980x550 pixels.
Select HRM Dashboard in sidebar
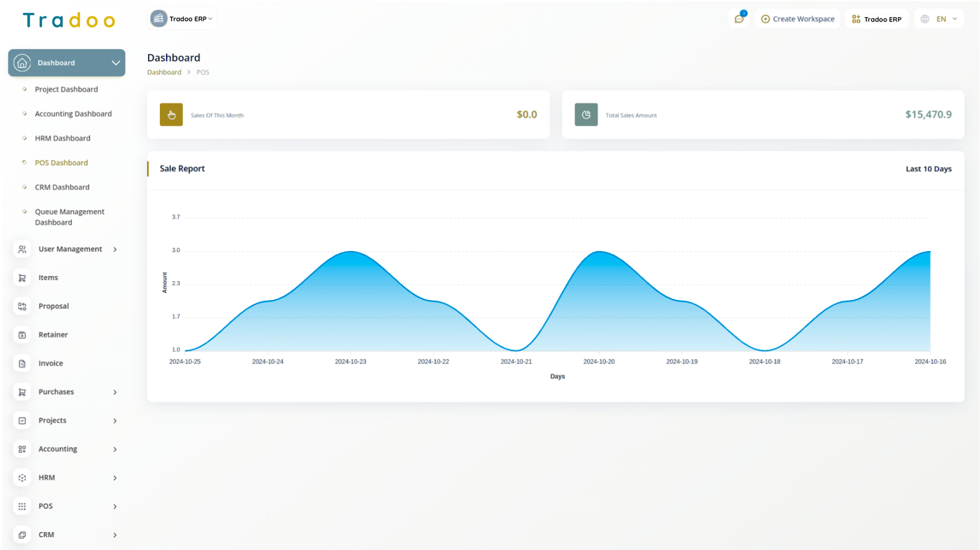pyautogui.click(x=62, y=138)
